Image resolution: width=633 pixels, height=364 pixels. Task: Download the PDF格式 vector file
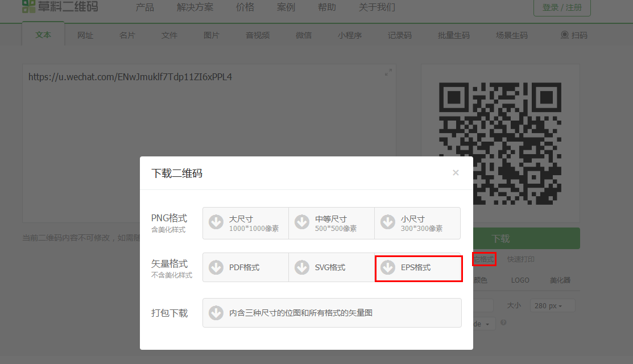[x=246, y=267]
